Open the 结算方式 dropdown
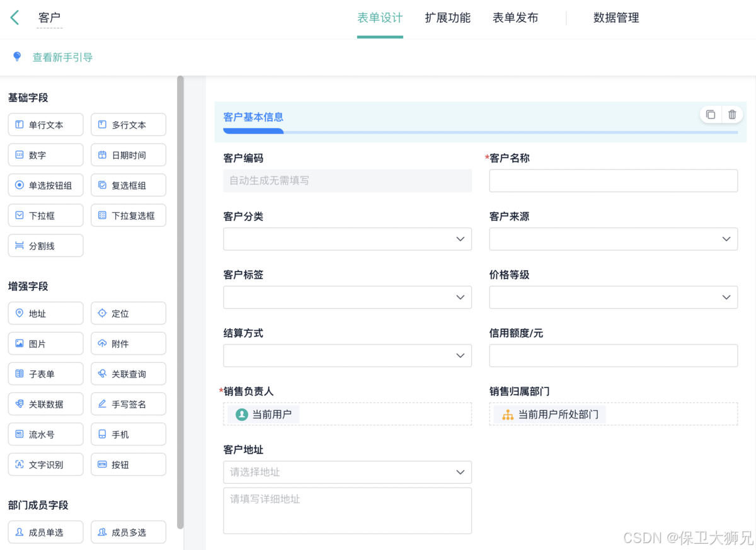The width and height of the screenshot is (756, 550). [347, 355]
